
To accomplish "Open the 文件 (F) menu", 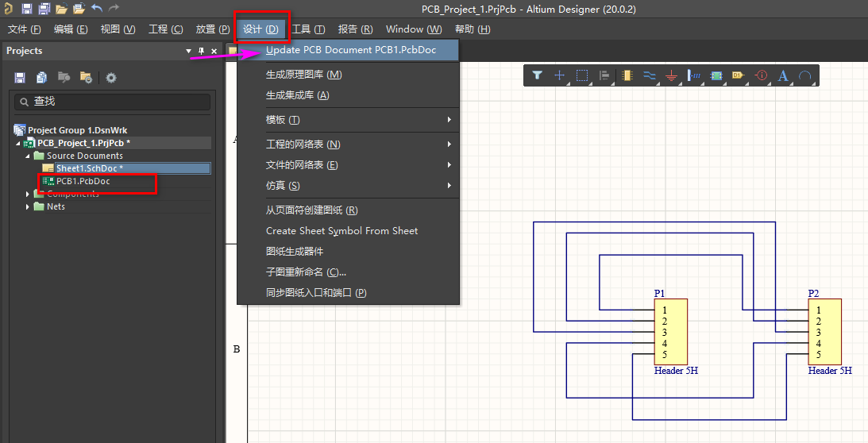I will 25,29.
